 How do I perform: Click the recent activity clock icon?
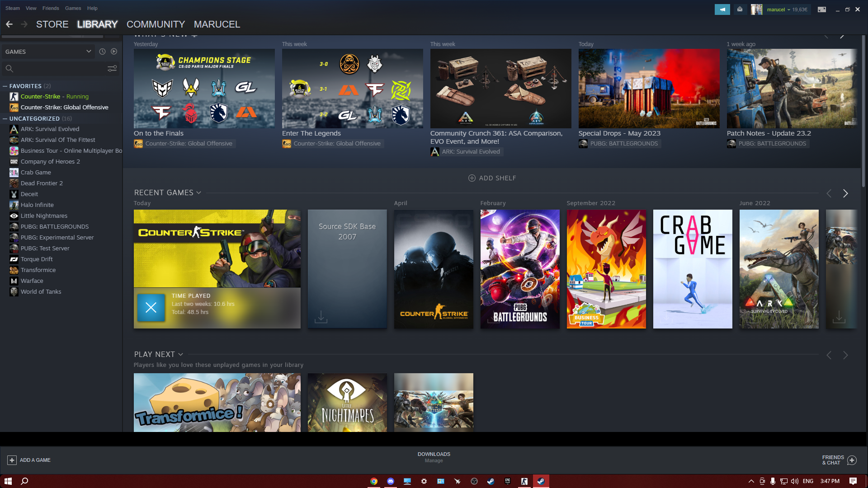(x=102, y=52)
